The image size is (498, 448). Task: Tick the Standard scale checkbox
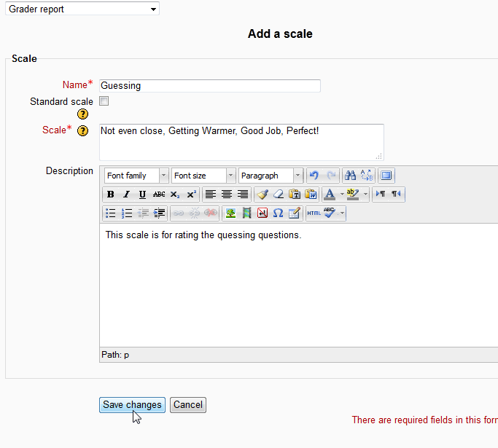pos(104,101)
